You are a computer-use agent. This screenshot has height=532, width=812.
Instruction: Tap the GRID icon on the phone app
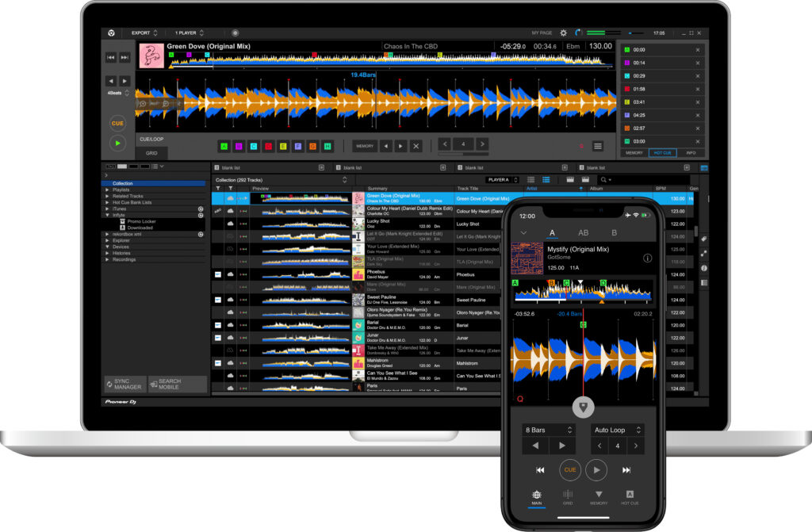[567, 496]
